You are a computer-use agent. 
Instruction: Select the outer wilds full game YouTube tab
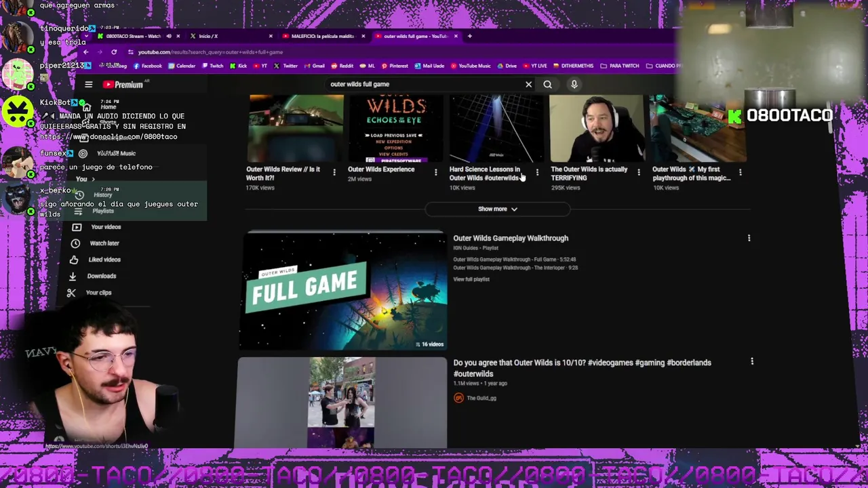pyautogui.click(x=415, y=36)
